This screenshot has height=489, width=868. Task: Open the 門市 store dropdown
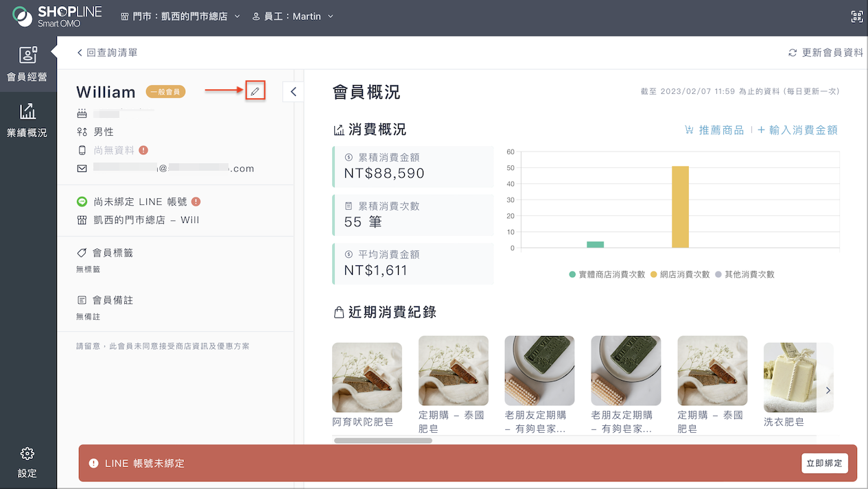point(180,16)
